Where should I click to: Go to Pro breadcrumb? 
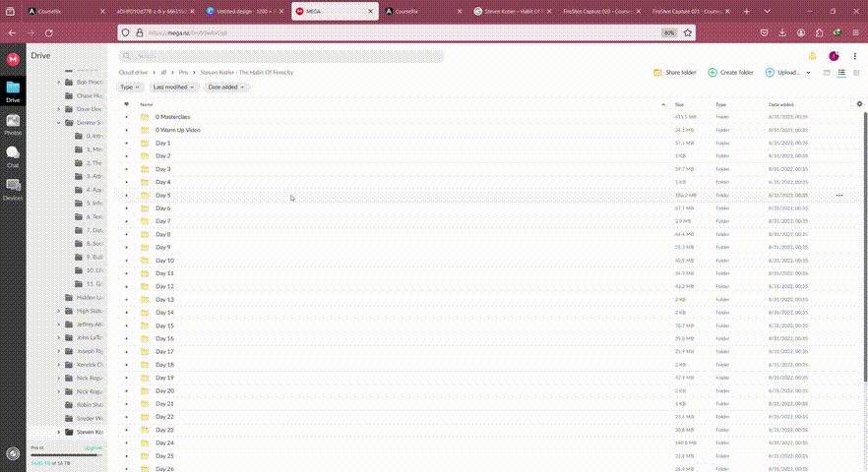(x=183, y=73)
